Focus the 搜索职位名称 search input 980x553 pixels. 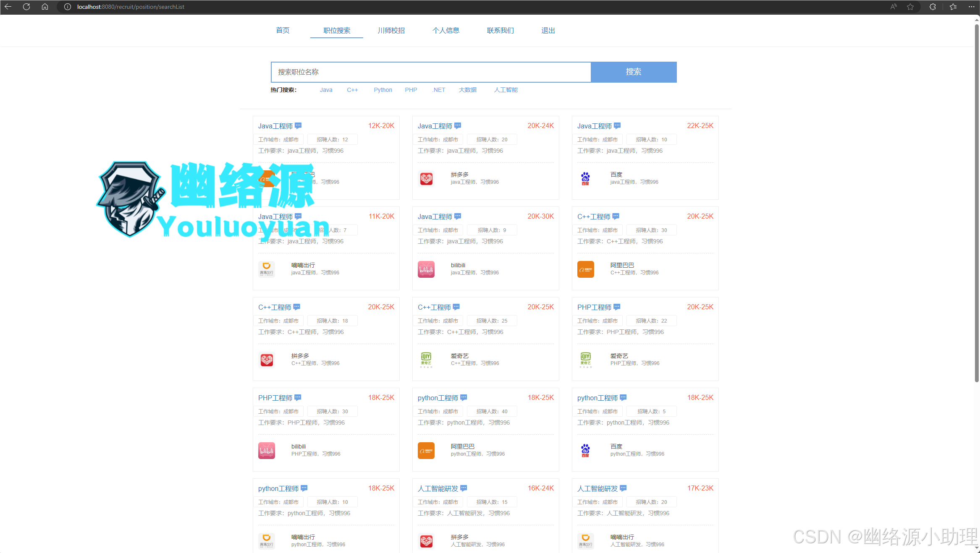[x=431, y=72]
